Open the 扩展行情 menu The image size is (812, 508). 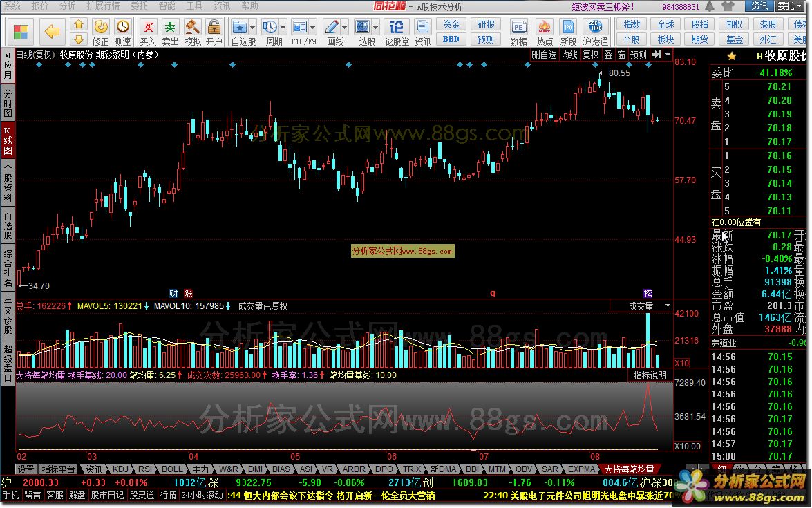click(103, 6)
